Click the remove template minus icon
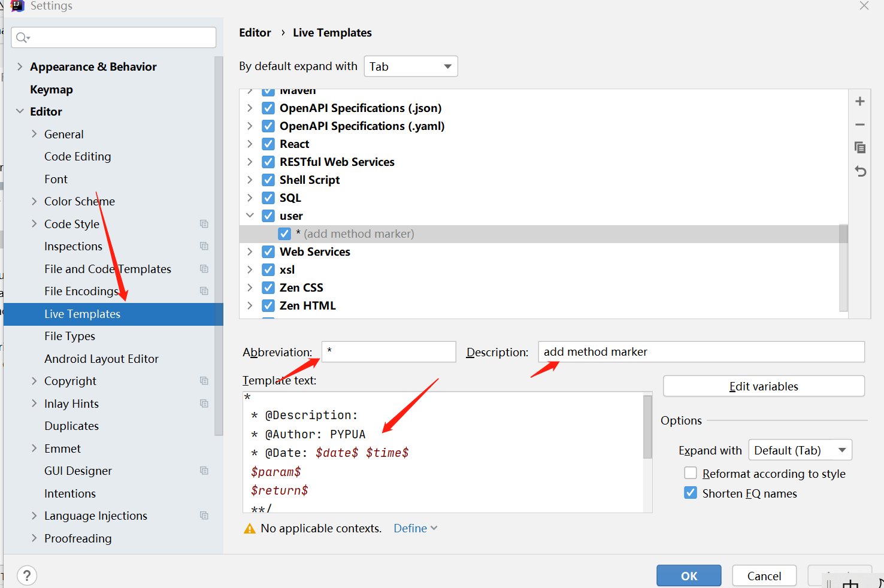The height and width of the screenshot is (588, 884). coord(860,125)
